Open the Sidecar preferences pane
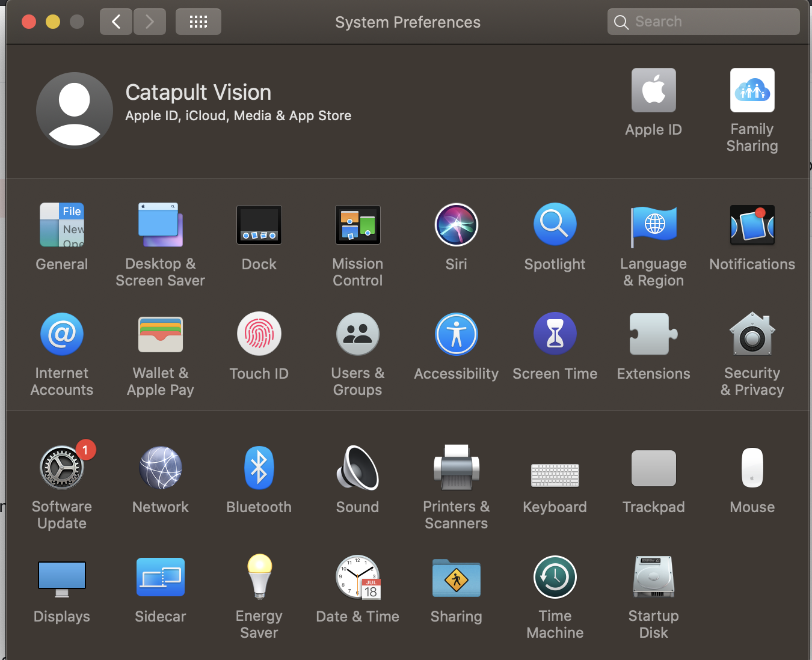 coord(160,578)
